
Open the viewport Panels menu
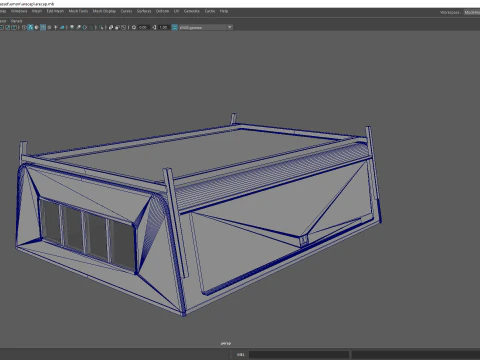coord(16,21)
